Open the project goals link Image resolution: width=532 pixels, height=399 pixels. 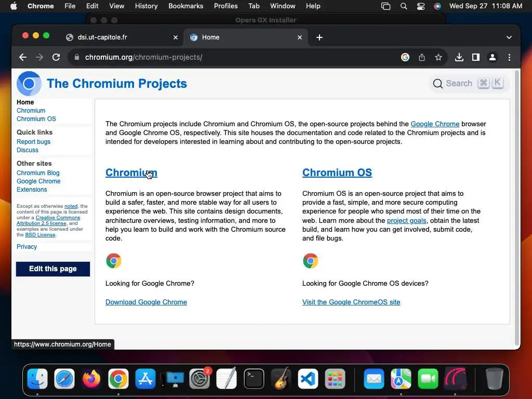click(406, 220)
